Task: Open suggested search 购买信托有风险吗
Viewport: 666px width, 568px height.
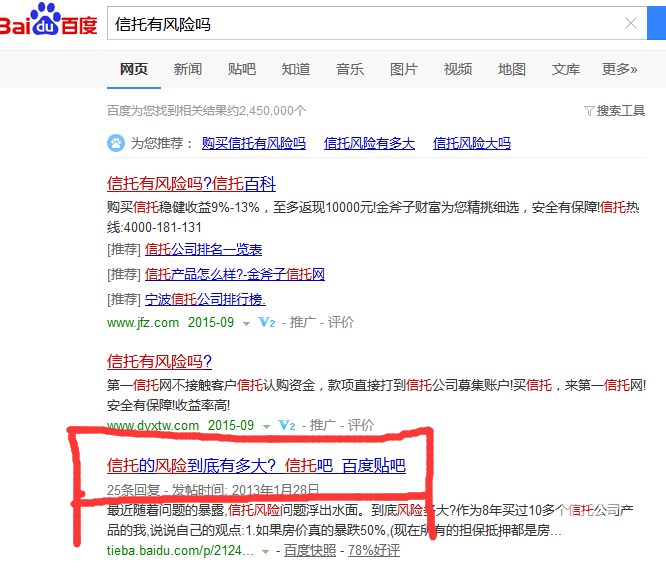Action: (x=254, y=143)
